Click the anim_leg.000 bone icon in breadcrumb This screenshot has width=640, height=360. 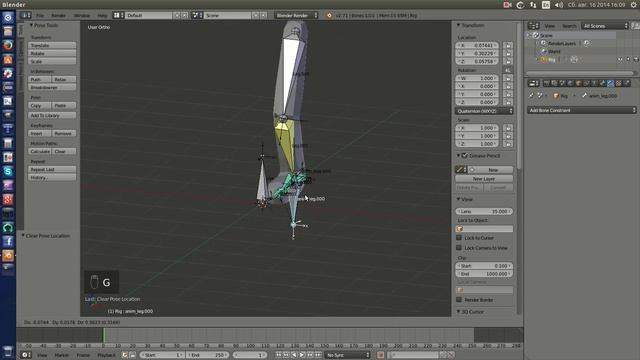point(584,96)
